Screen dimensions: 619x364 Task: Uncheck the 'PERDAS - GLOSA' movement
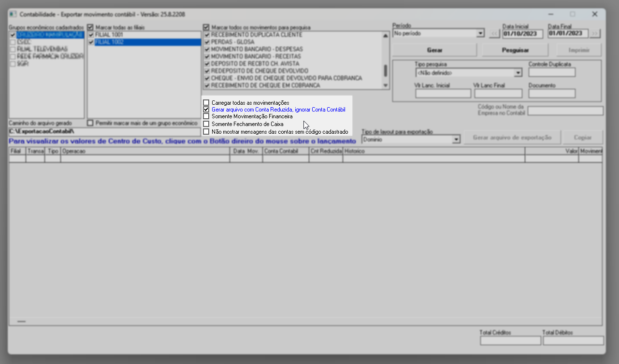pyautogui.click(x=207, y=42)
